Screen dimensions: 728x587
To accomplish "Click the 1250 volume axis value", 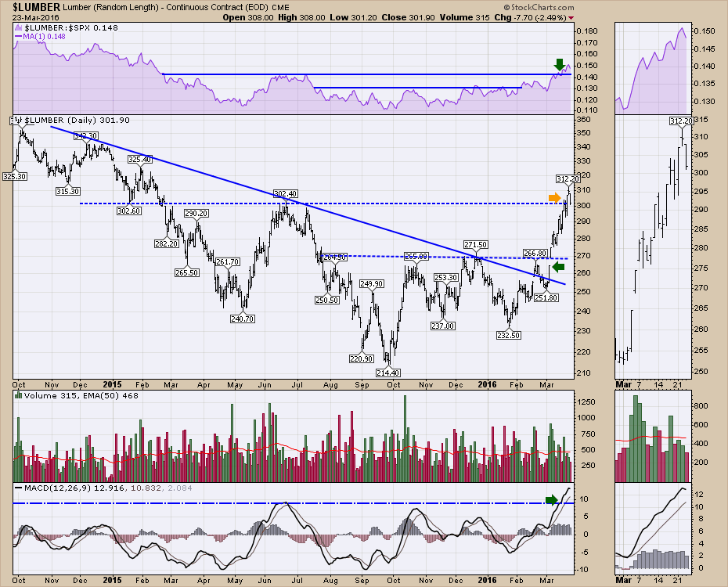I will pyautogui.click(x=586, y=402).
